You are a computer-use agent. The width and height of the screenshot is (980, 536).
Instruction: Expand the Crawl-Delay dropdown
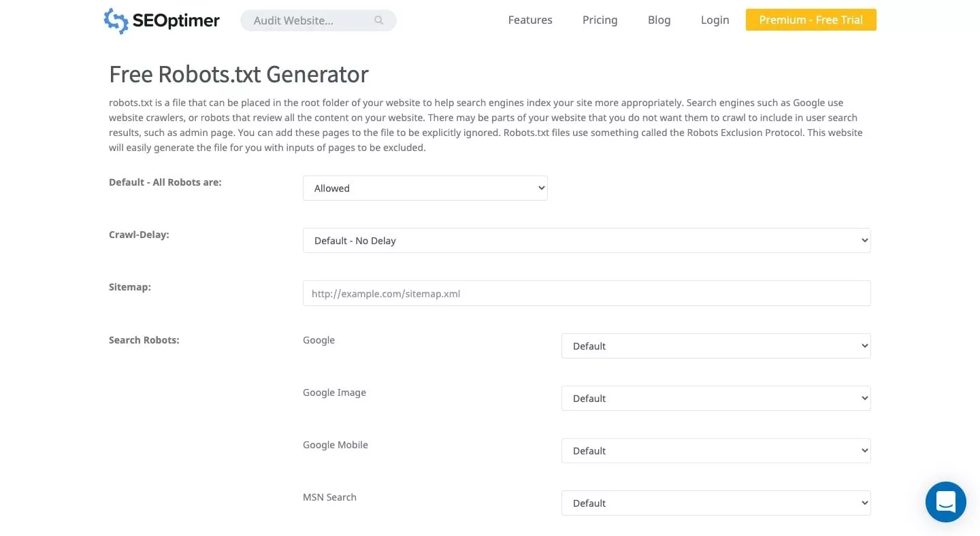[x=587, y=241]
